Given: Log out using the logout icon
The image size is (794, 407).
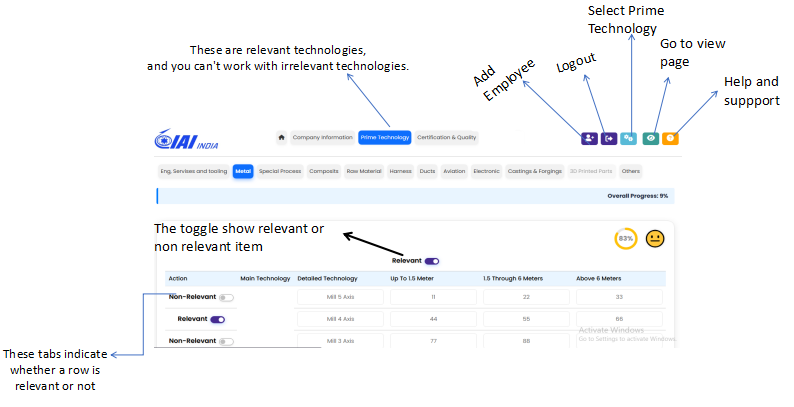Looking at the screenshot, I should point(609,138).
